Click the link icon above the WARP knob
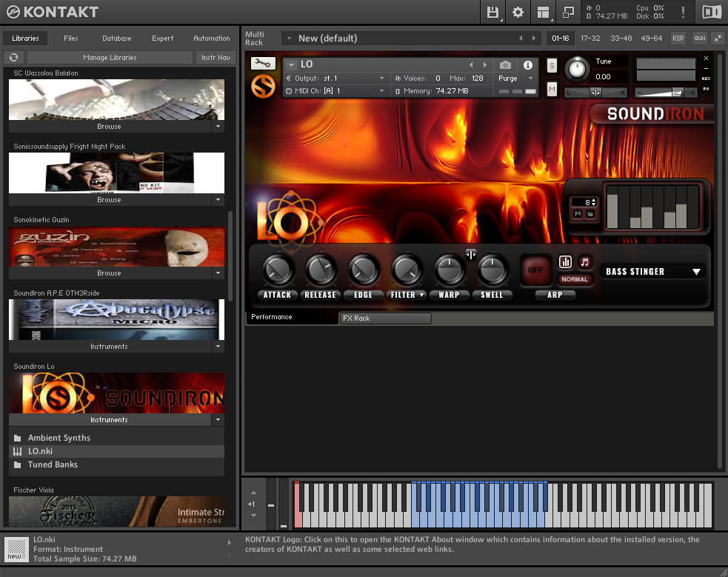728x577 pixels. coord(471,254)
